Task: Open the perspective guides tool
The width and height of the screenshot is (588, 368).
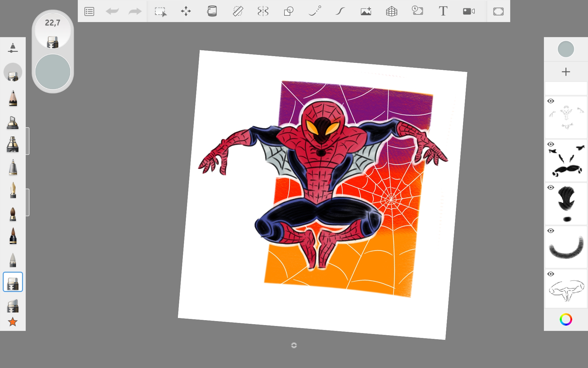Action: [x=391, y=11]
